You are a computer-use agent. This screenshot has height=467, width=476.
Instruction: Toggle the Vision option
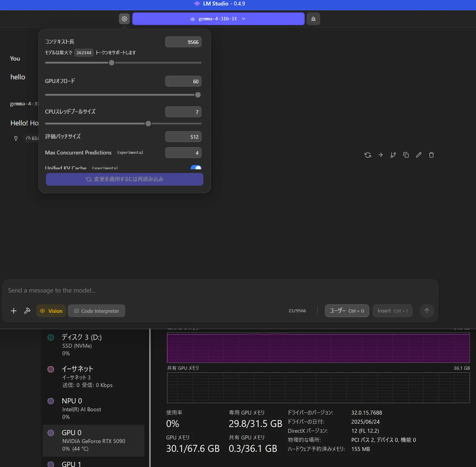[51, 311]
